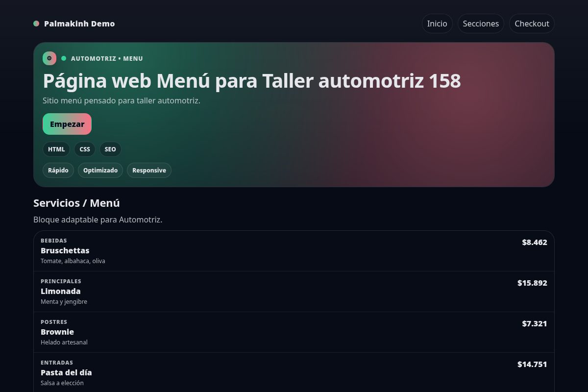Viewport: 588px width, 392px height.
Task: Toggle the Rápido feature pill
Action: pyautogui.click(x=58, y=170)
